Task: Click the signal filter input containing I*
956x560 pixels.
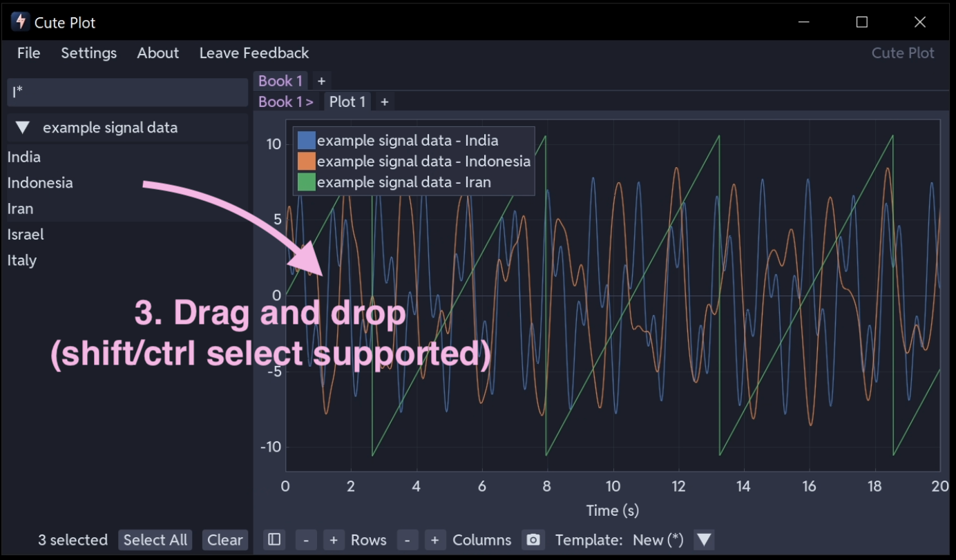Action: 127,92
